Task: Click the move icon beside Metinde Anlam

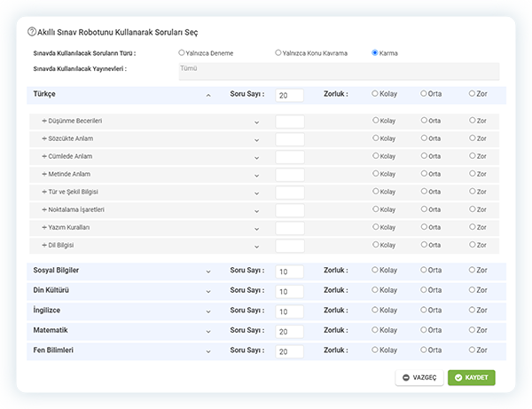Action: pyautogui.click(x=43, y=174)
